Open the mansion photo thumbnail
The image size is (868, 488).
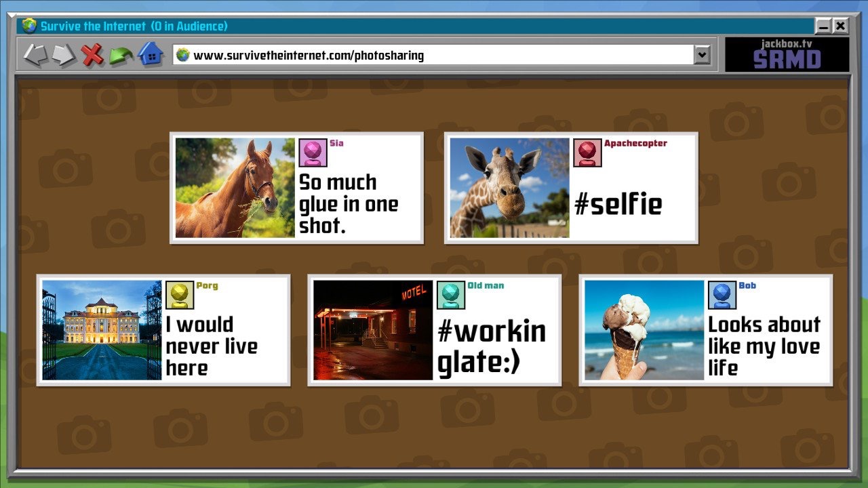[102, 330]
